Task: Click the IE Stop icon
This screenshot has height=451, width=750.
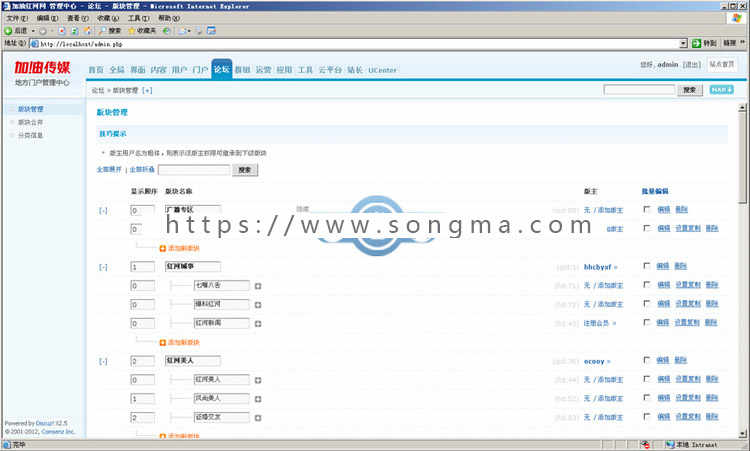Action: (62, 31)
